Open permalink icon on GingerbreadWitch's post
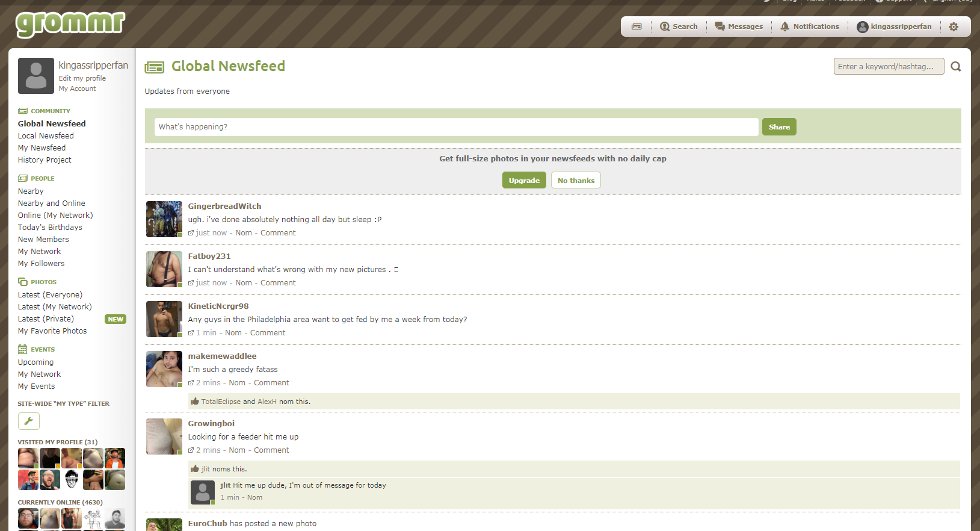980x531 pixels. [191, 233]
